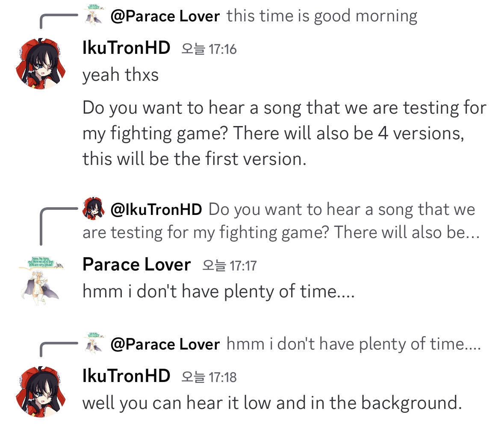The image size is (504, 429).
Task: Jump to gray 'hmm i don't have plenty' reply preview
Action: (x=354, y=344)
